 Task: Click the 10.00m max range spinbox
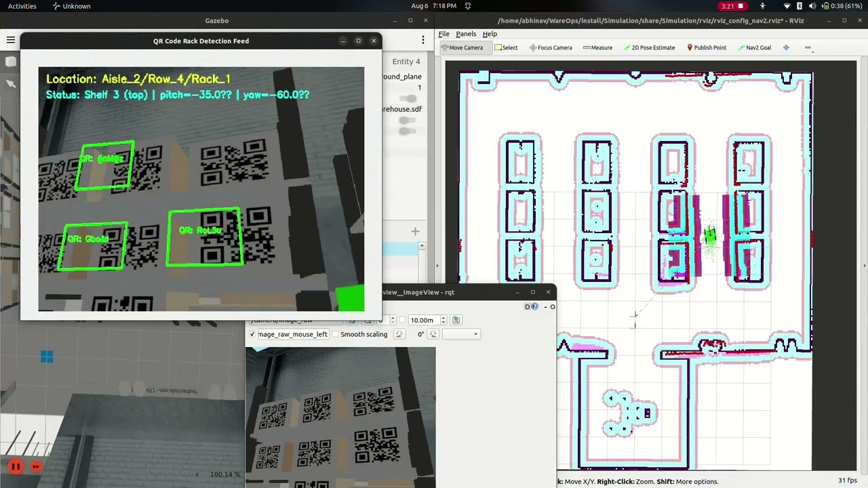click(x=427, y=320)
